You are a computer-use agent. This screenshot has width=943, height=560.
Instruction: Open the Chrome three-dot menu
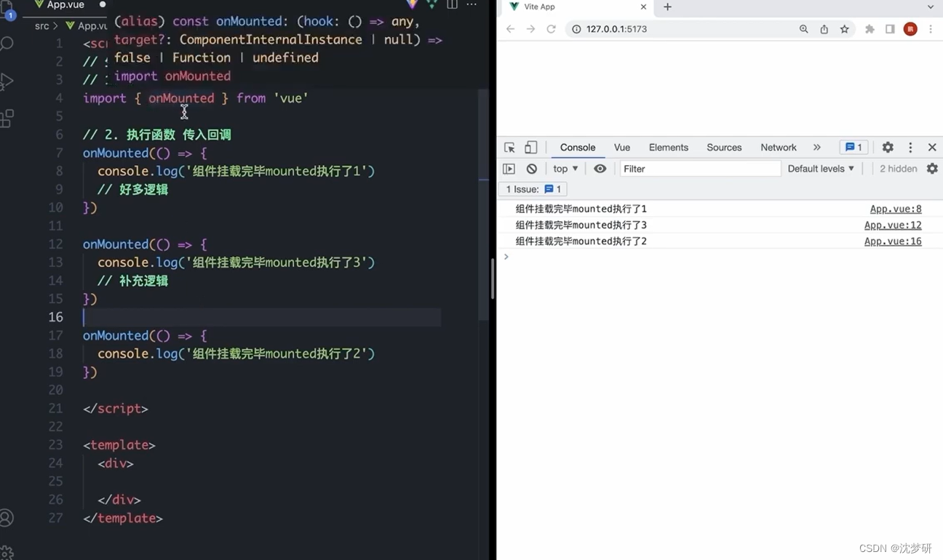(x=931, y=29)
